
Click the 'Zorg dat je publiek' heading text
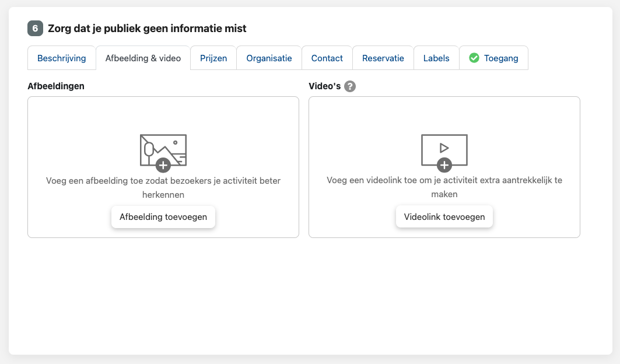coord(147,28)
